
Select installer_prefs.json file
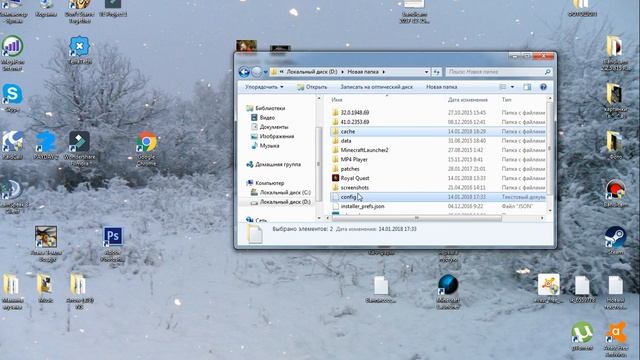pyautogui.click(x=362, y=207)
